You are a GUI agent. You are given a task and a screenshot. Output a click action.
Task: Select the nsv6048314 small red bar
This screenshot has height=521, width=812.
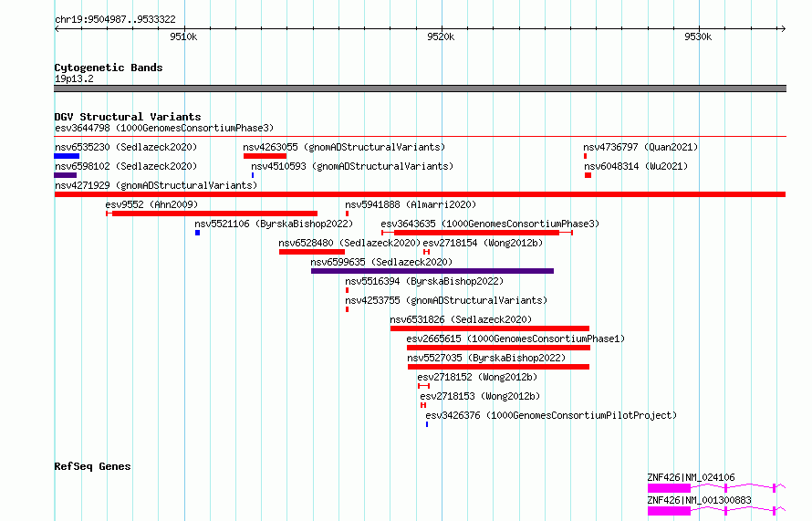click(x=588, y=175)
